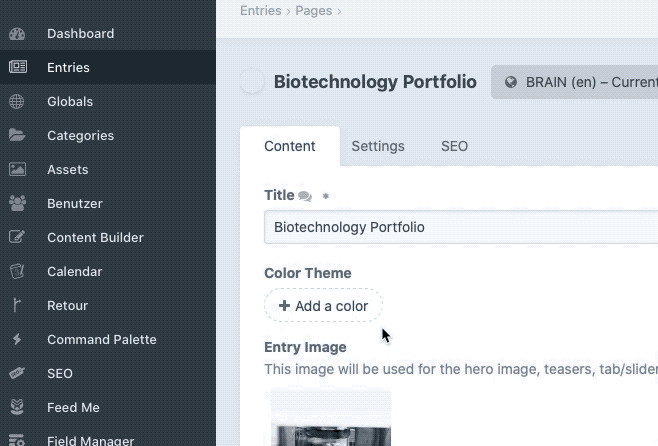Switch to the SEO tab beside Settings
This screenshot has width=658, height=446.
click(x=454, y=146)
